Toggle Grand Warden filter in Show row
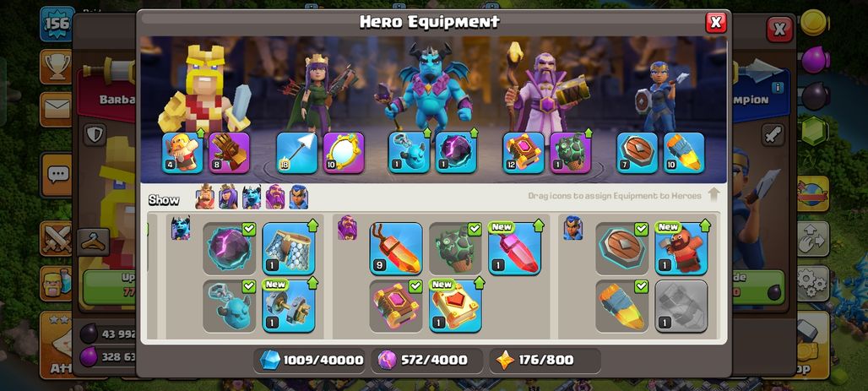 pos(274,197)
